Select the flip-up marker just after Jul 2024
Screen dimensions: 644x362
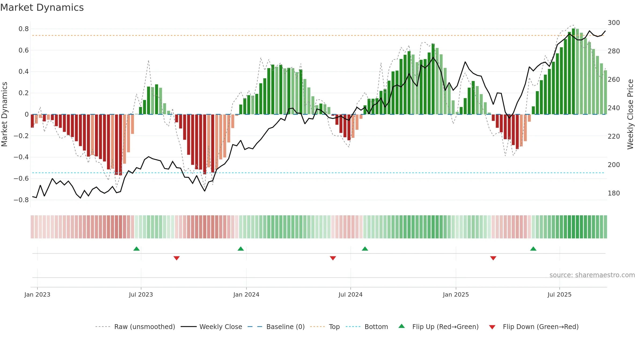[365, 249]
